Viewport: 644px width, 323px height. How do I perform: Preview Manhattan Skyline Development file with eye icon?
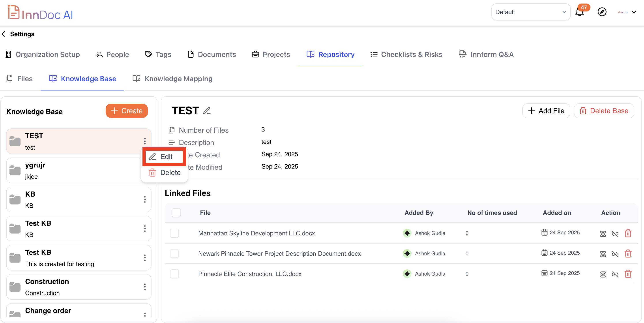[x=603, y=233]
